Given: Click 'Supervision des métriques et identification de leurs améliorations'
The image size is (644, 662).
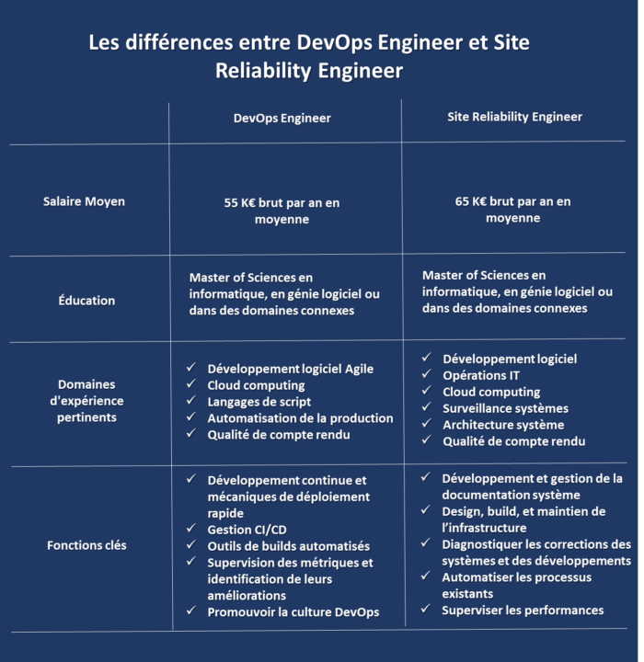Looking at the screenshot, I should point(291,579).
